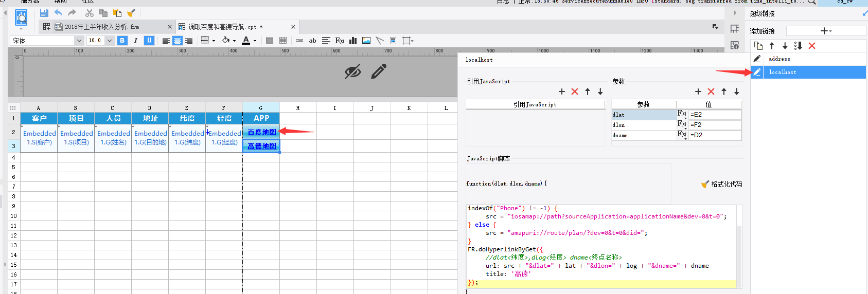Click the dlon parameter value field

(x=715, y=125)
